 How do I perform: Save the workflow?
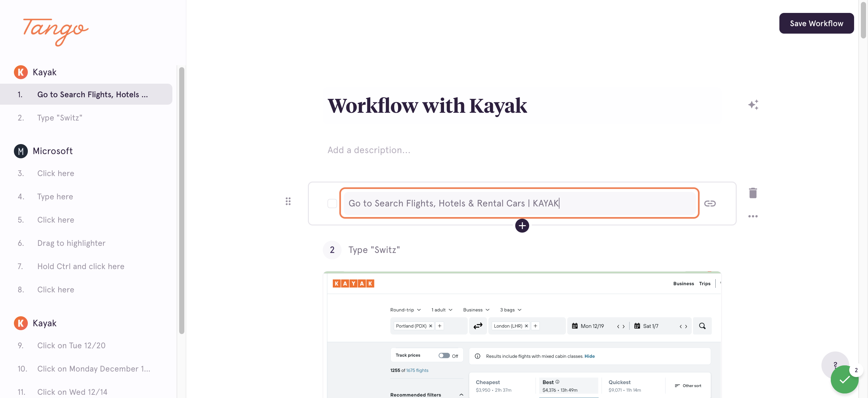(816, 23)
